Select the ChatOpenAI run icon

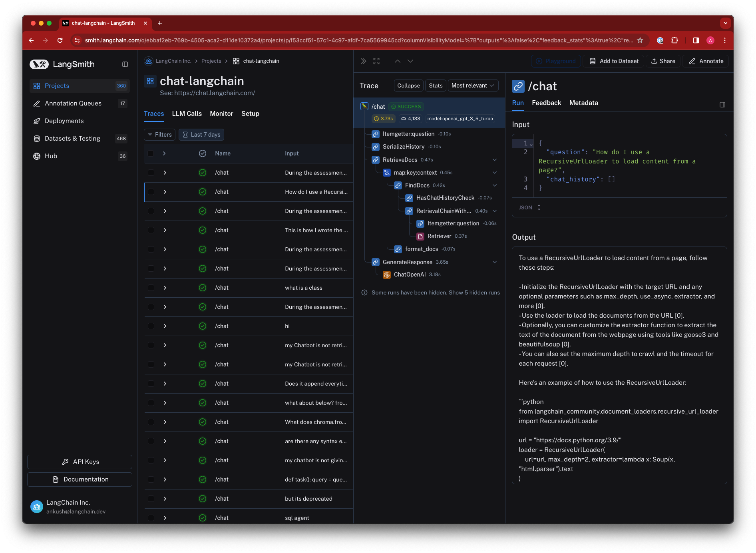[x=387, y=275]
